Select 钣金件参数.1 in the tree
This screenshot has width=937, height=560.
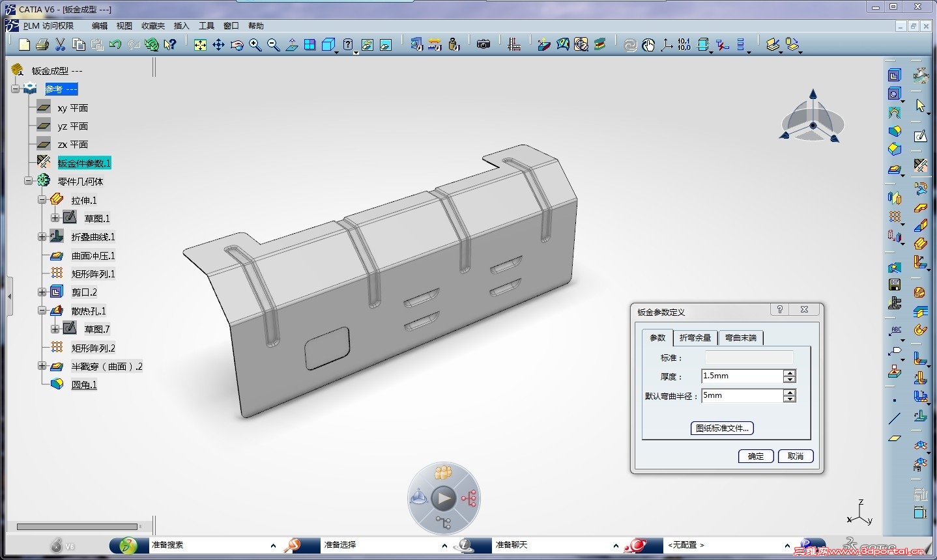click(x=85, y=163)
